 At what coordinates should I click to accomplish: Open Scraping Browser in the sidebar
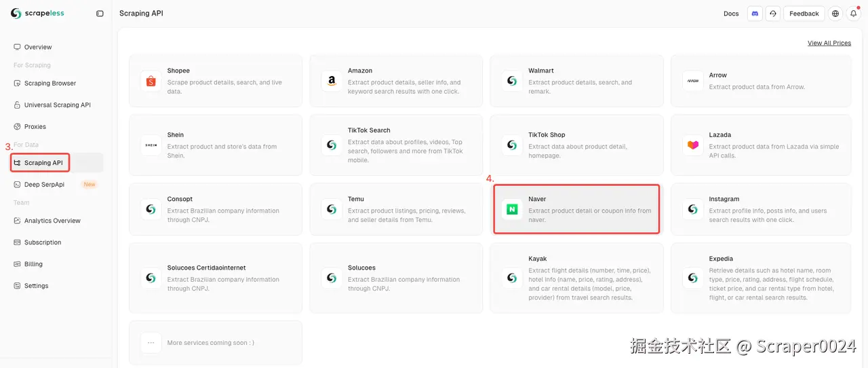pos(50,84)
